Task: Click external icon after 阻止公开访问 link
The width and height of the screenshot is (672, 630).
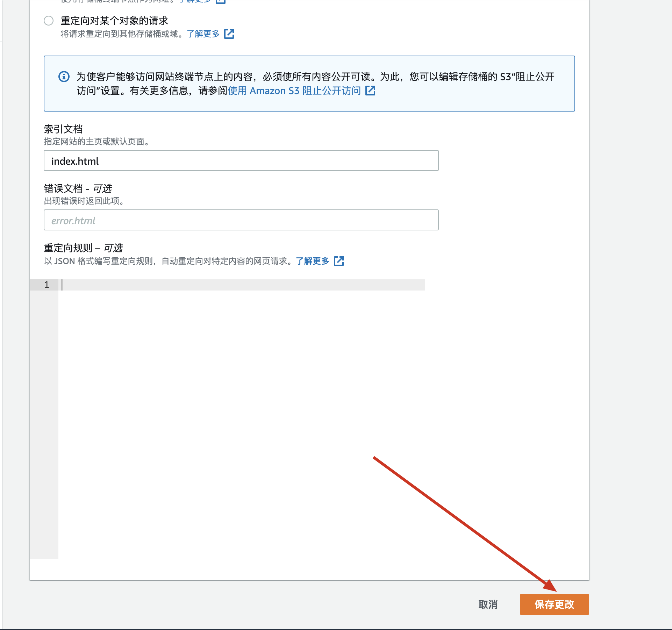Action: pyautogui.click(x=370, y=91)
